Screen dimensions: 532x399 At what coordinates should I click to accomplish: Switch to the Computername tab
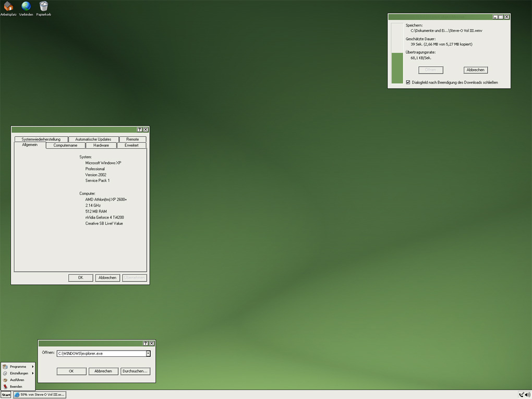tap(65, 146)
